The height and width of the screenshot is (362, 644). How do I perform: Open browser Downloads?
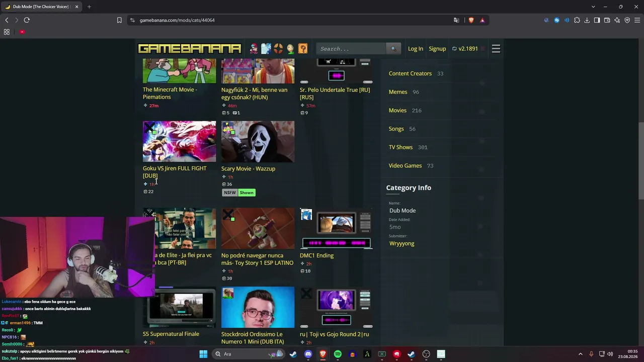pos(587,20)
